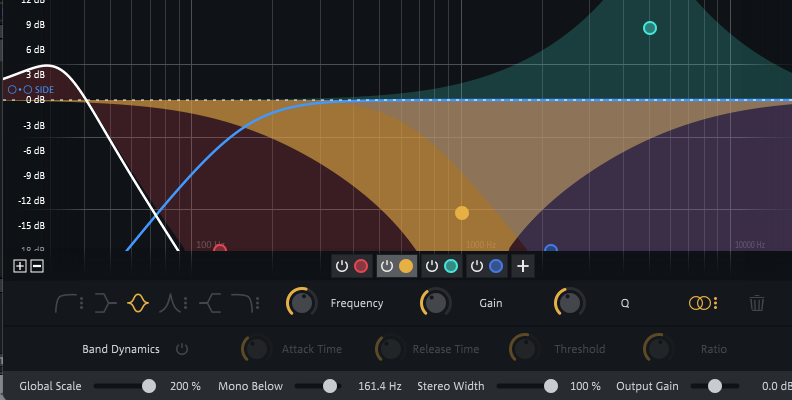Image resolution: width=792 pixels, height=400 pixels.
Task: Select the high cut filter shape
Action: pyautogui.click(x=243, y=303)
